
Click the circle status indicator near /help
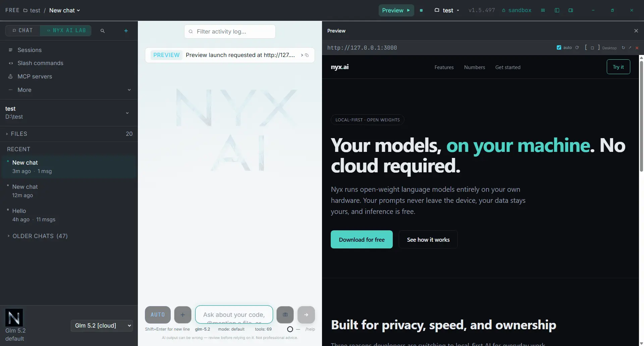[x=290, y=329]
